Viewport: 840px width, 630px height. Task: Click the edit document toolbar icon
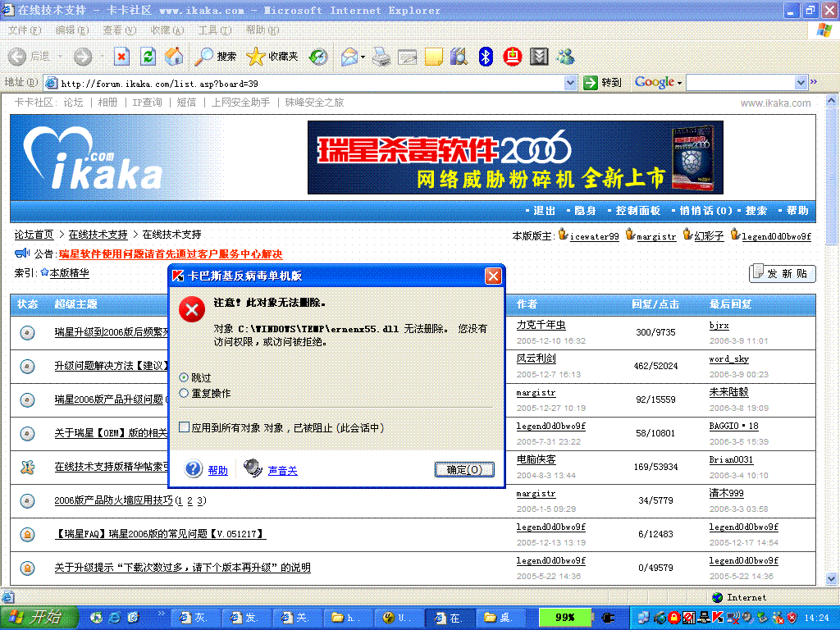407,57
